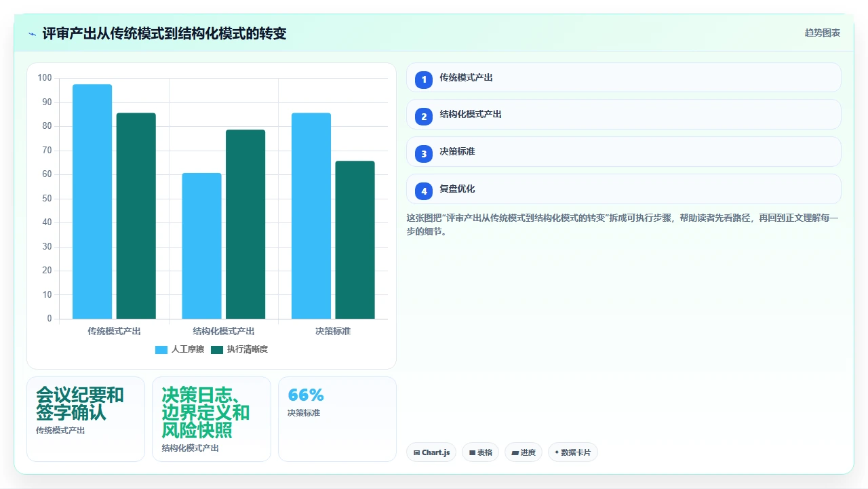The image size is (868, 489).
Task: Click the 传统模式产出 x-axis label
Action: 114,331
